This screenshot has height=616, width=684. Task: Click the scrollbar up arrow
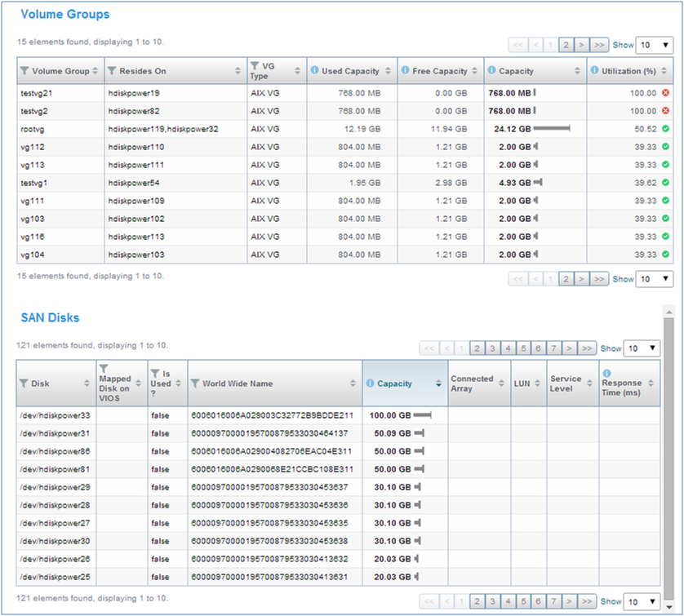(668, 312)
